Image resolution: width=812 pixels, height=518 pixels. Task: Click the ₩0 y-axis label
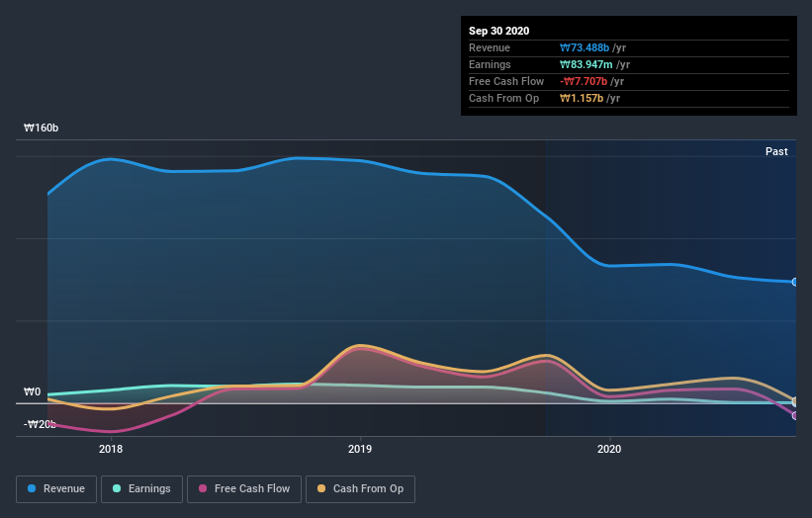coord(32,391)
